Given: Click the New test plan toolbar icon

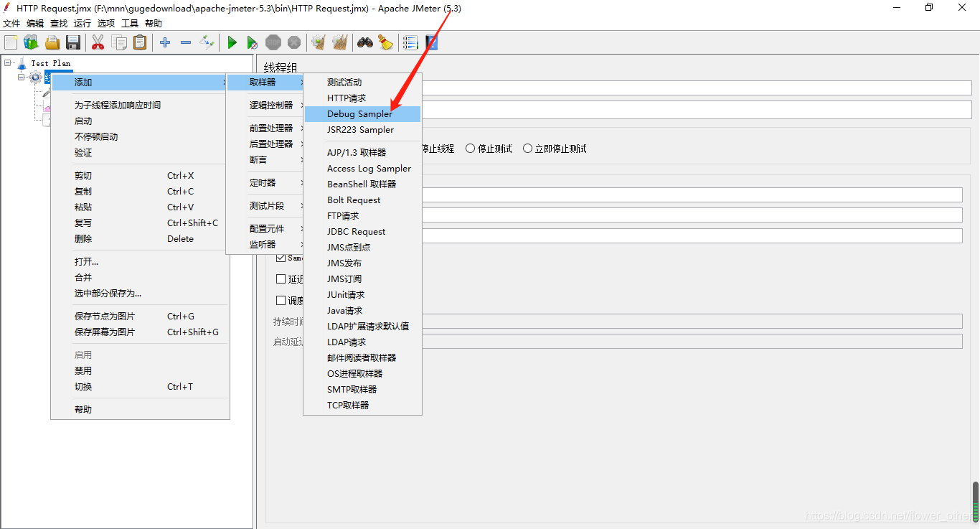Looking at the screenshot, I should pos(11,42).
